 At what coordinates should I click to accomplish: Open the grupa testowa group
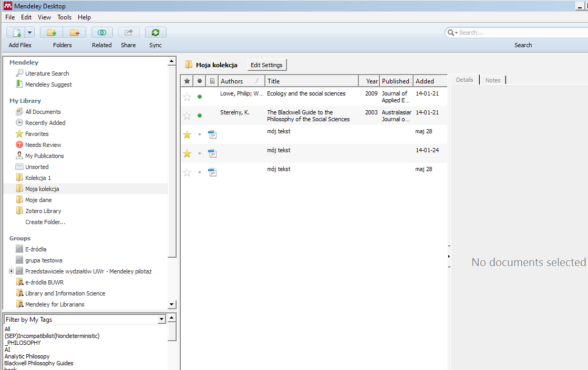[x=44, y=260]
